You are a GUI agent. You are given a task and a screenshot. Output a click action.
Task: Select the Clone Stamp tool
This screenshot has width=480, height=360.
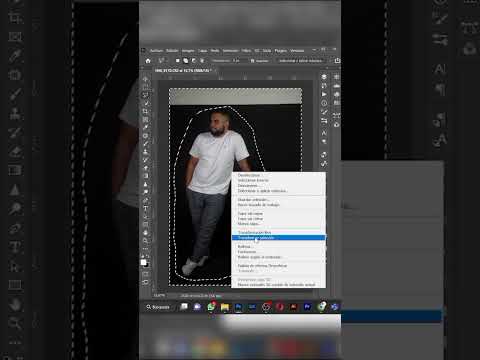click(x=146, y=152)
